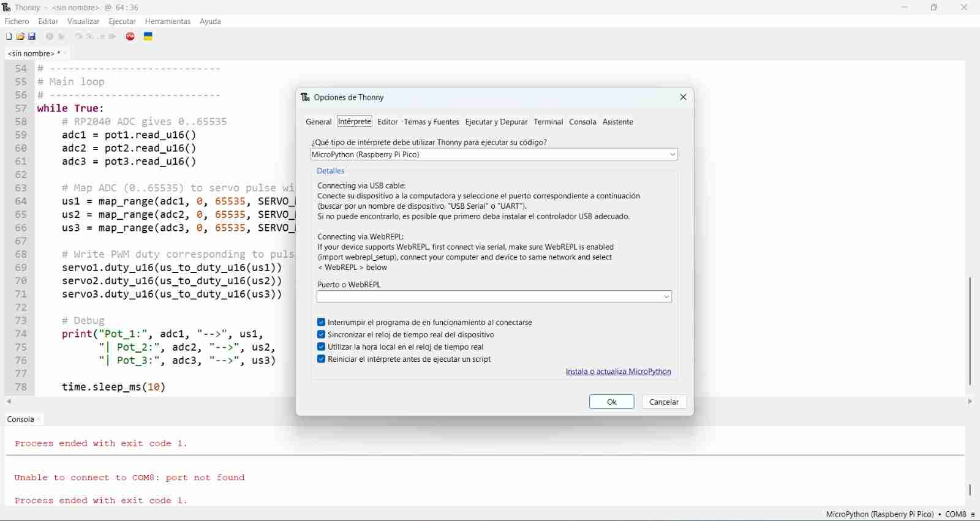Image resolution: width=980 pixels, height=521 pixels.
Task: Save the script with the floppy icon
Action: click(x=32, y=37)
